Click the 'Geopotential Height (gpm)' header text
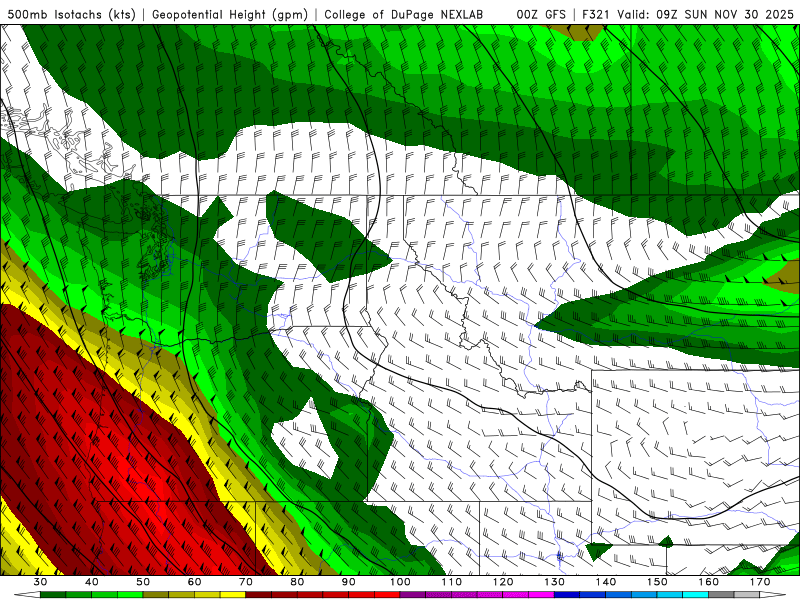Viewport: 800px width, 600px height. point(230,14)
